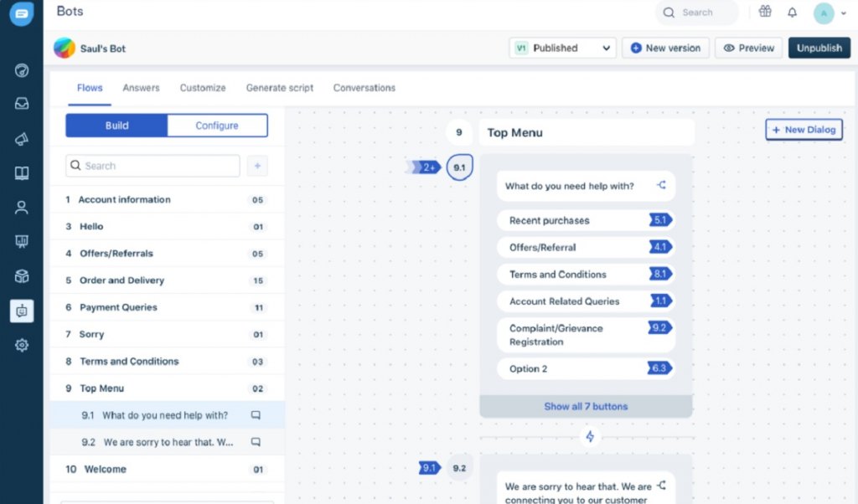Open the Published version dropdown
The image size is (858, 504).
coord(561,48)
